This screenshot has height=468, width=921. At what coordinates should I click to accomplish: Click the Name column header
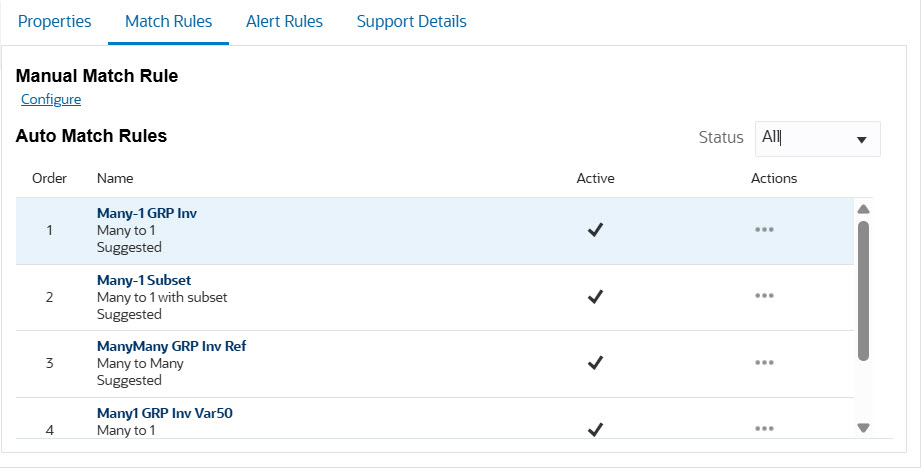(115, 178)
